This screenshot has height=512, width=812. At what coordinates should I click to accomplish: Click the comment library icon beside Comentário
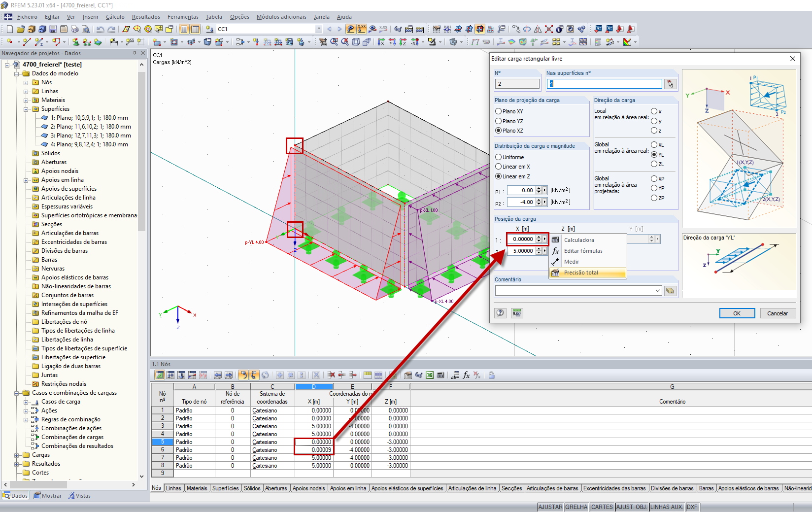point(670,291)
